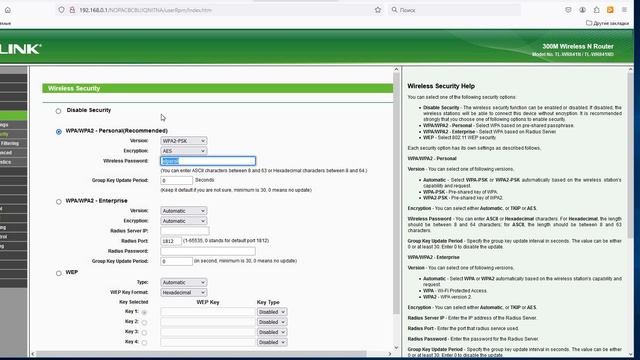Open the Enterprise Encryption Automatic dropdown
Image resolution: width=640 pixels, height=360 pixels.
[x=184, y=221]
